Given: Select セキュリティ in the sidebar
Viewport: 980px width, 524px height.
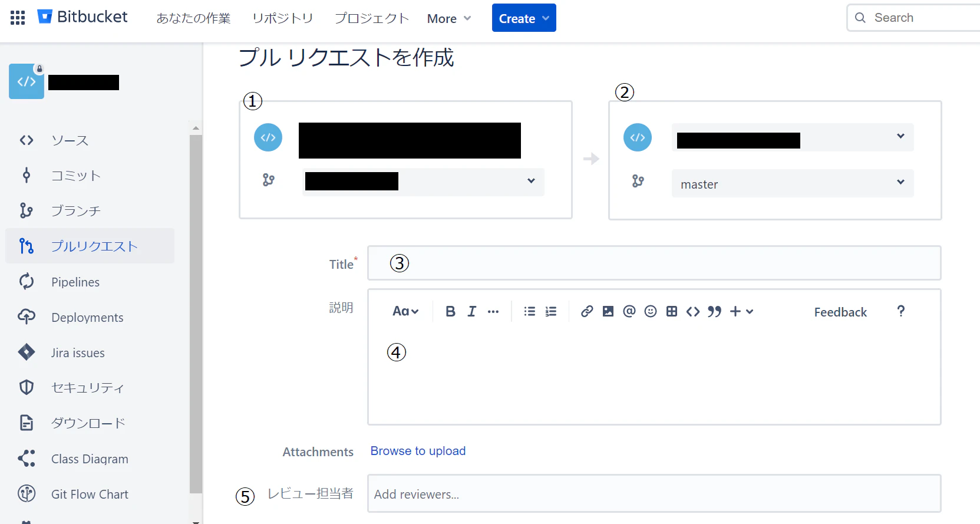Looking at the screenshot, I should click(x=90, y=387).
